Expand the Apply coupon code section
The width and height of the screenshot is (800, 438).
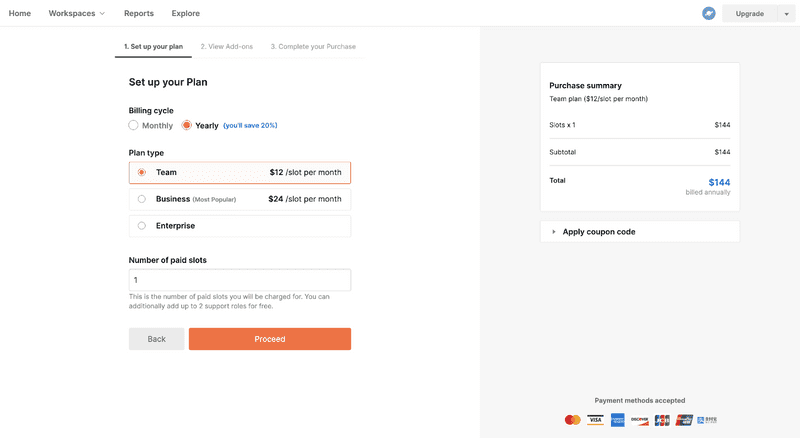[640, 232]
